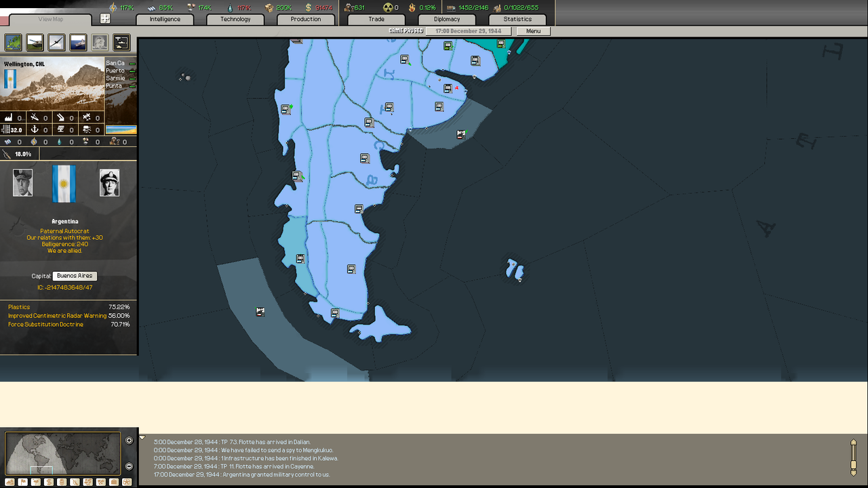This screenshot has width=868, height=488.
Task: Select the revolt risk map mode icon
Action: (75, 482)
